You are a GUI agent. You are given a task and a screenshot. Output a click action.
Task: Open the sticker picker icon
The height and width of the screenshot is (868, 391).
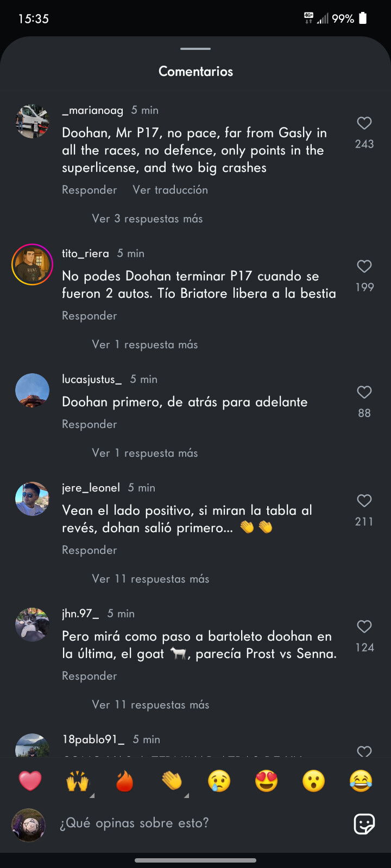(364, 824)
